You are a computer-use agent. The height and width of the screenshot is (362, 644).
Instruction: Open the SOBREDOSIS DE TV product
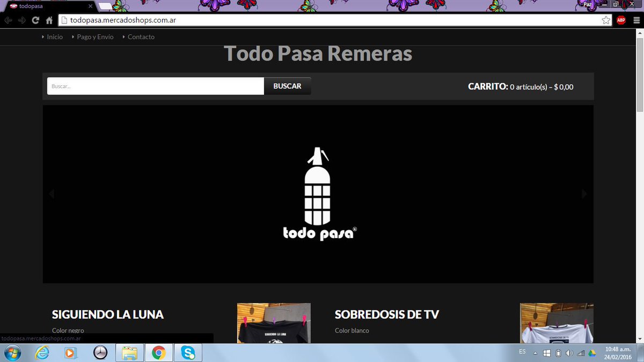[x=387, y=315]
